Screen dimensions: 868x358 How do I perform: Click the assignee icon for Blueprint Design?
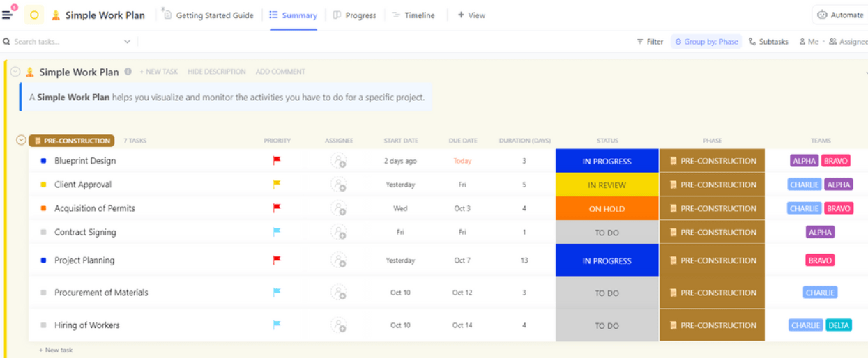tap(338, 161)
